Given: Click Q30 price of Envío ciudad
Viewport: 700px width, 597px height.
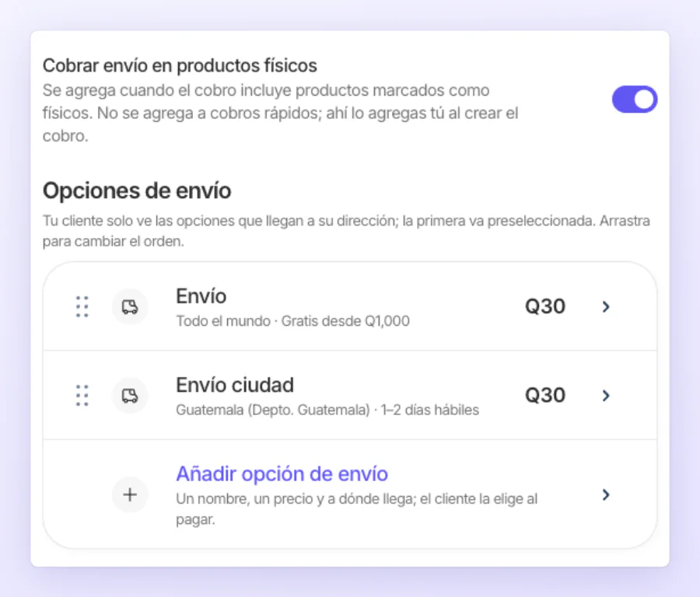Looking at the screenshot, I should pos(545,396).
